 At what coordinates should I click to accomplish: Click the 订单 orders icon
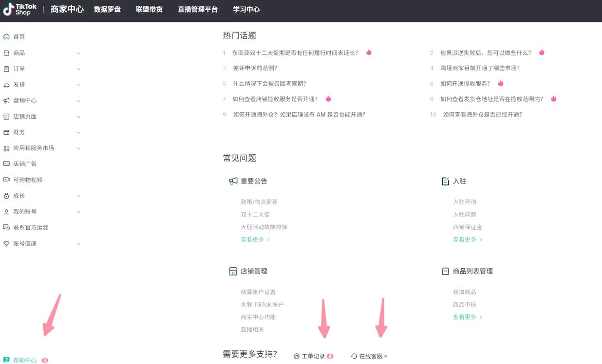click(7, 69)
